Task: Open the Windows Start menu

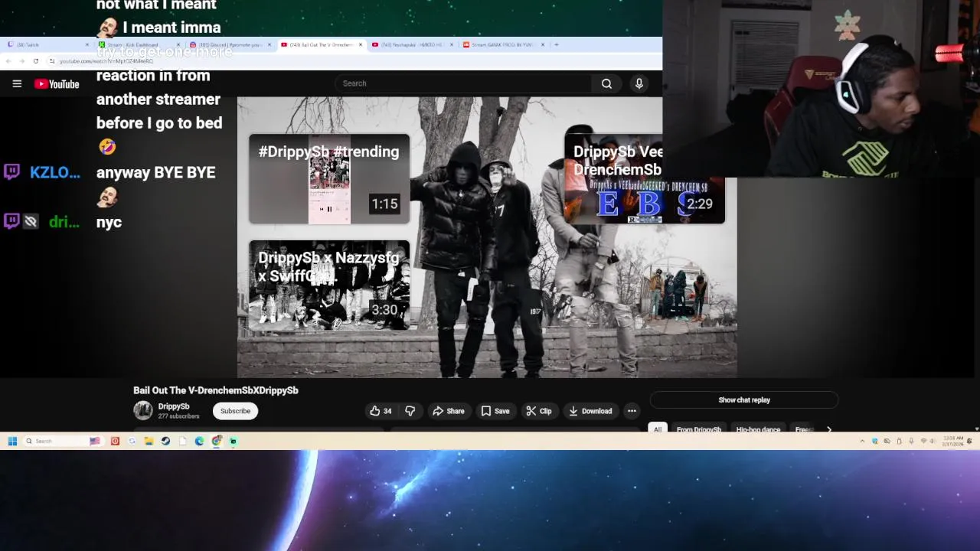Action: 12,441
